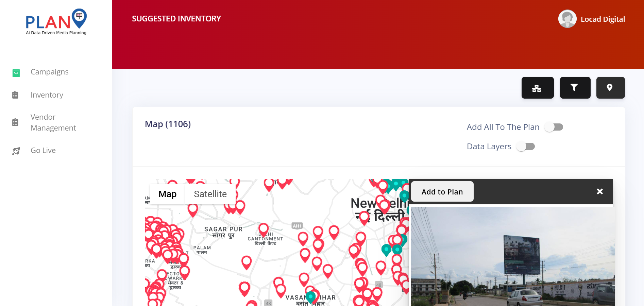Click the Sagar Pur map label
This screenshot has height=306, width=644.
[223, 232]
